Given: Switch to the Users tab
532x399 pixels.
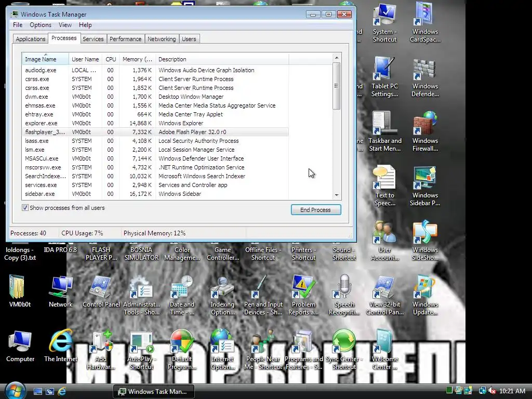Looking at the screenshot, I should click(x=189, y=38).
